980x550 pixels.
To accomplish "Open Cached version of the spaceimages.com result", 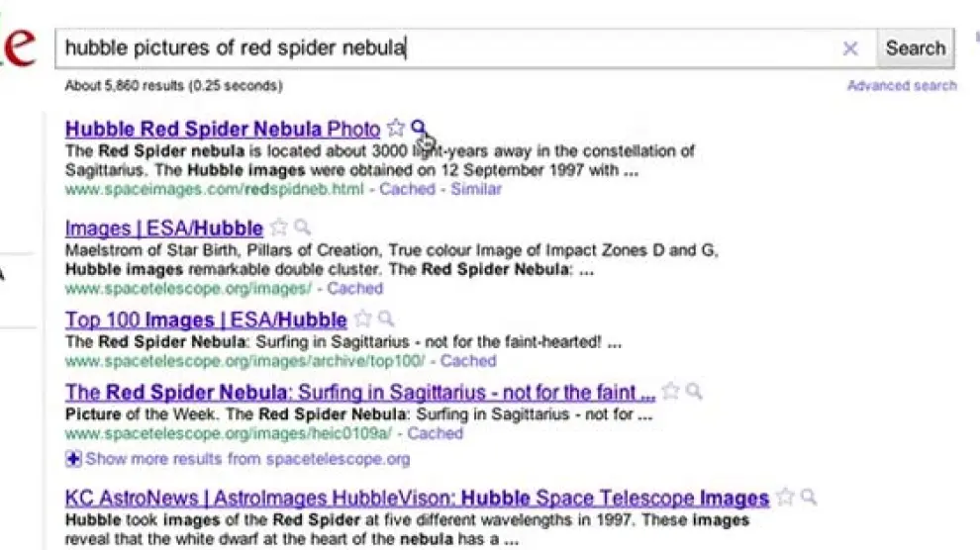I will tap(407, 189).
